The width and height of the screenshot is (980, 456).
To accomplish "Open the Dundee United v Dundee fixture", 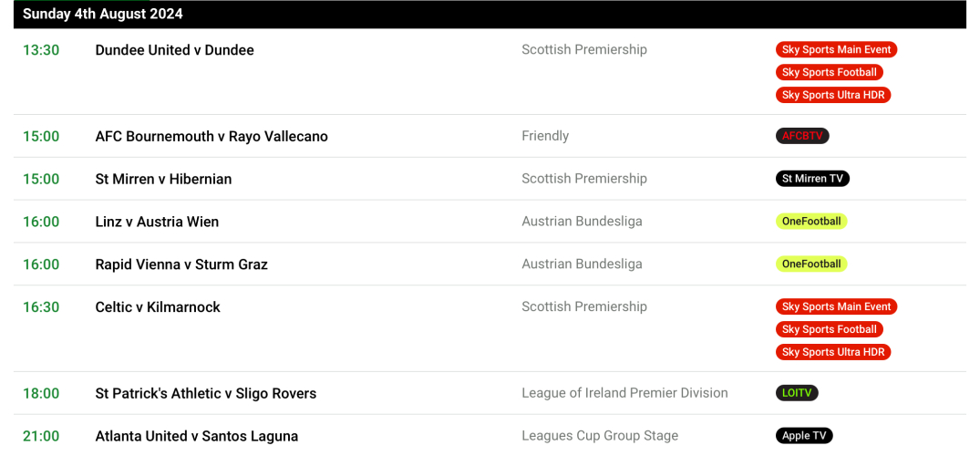I will point(174,50).
